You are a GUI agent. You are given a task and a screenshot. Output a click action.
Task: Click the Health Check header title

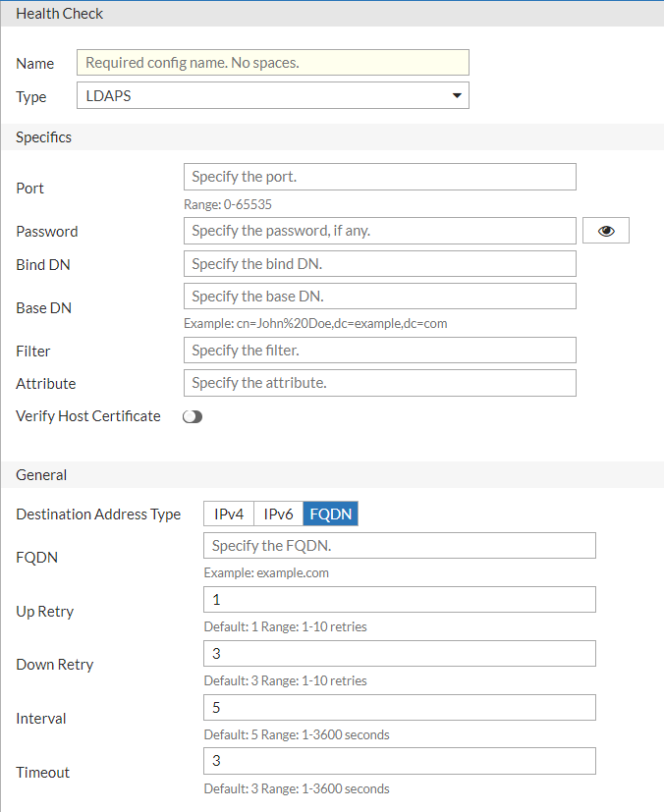59,14
